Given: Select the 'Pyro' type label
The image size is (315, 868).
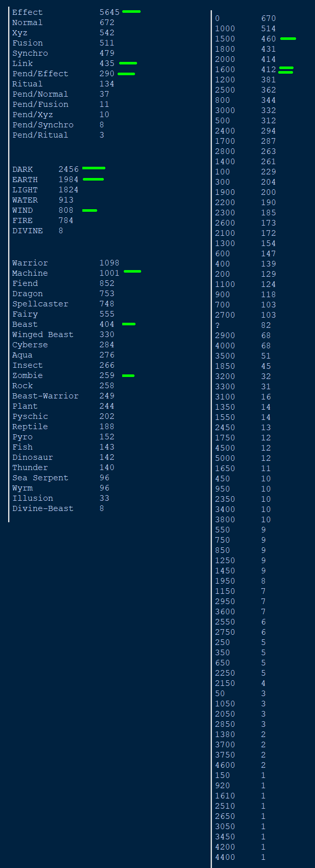Looking at the screenshot, I should pyautogui.click(x=22, y=437).
